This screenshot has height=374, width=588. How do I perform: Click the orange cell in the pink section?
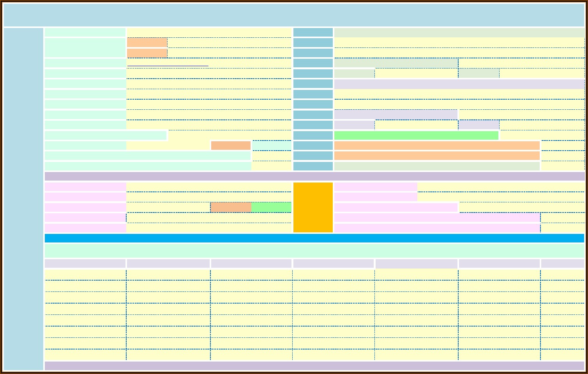point(231,207)
